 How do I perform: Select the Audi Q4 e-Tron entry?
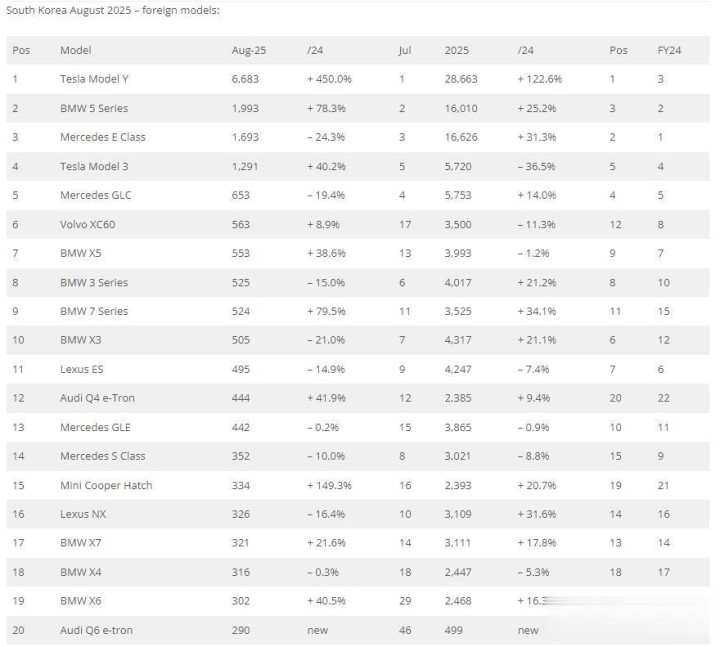click(x=97, y=398)
